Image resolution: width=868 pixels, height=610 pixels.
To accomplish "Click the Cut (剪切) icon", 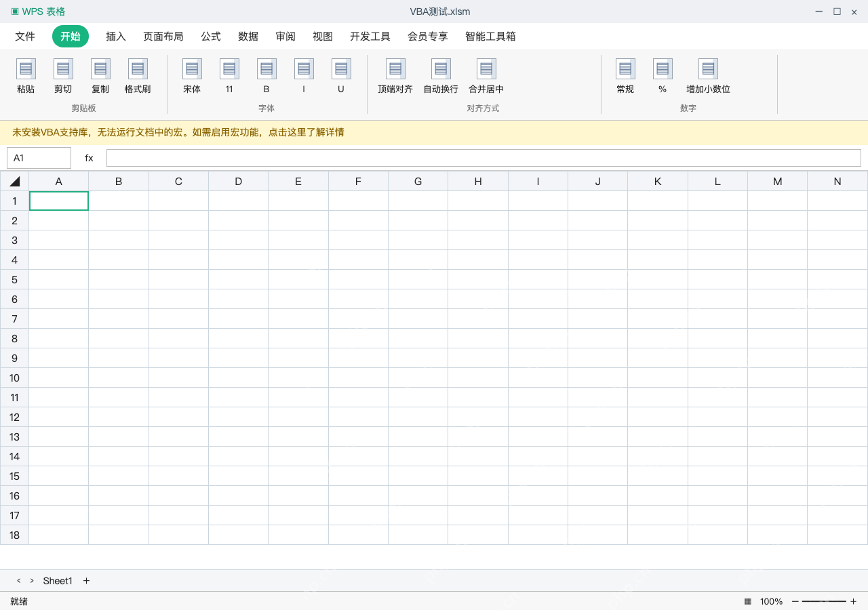I will pyautogui.click(x=63, y=68).
